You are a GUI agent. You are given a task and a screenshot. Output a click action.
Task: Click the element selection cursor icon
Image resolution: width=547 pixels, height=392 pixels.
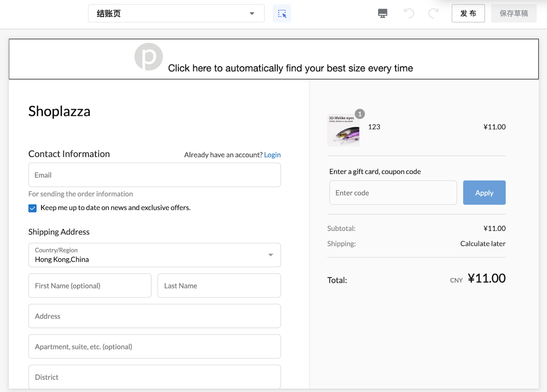tap(282, 14)
